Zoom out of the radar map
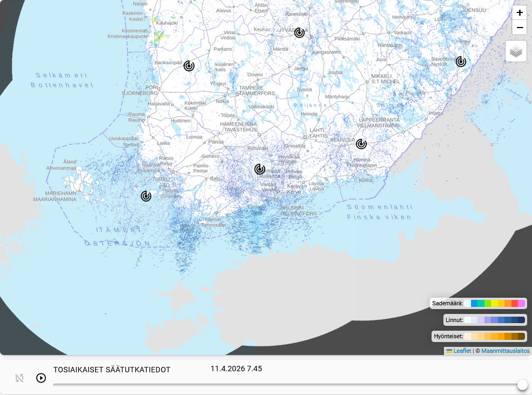 click(x=519, y=28)
